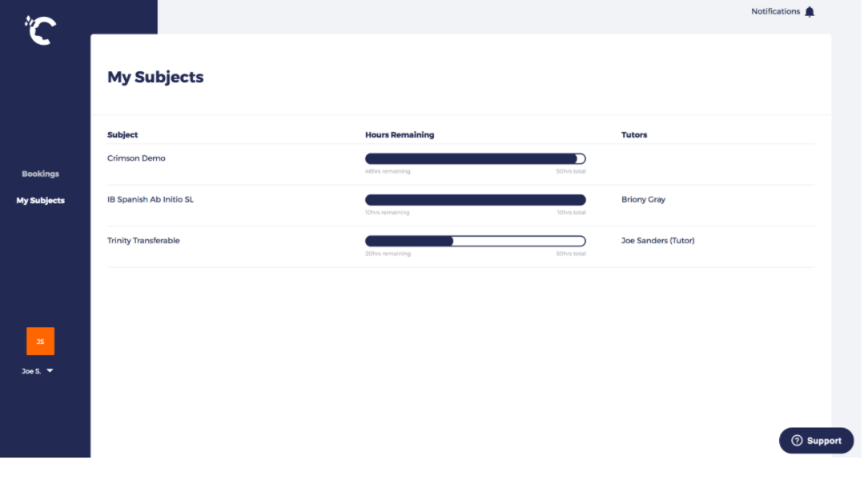868x480 pixels.
Task: Click the Crimson Demo hours progress bar
Action: (x=475, y=158)
